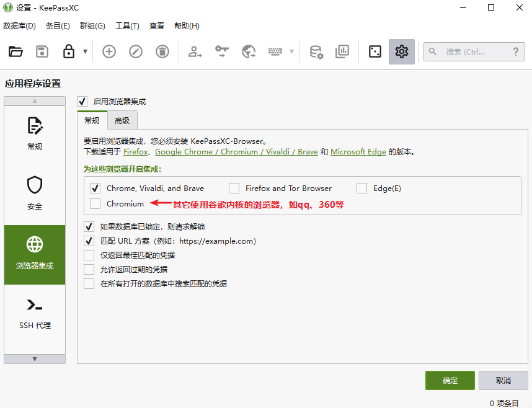Open the database settings icon
Viewport: 532px width, 408px height.
316,51
